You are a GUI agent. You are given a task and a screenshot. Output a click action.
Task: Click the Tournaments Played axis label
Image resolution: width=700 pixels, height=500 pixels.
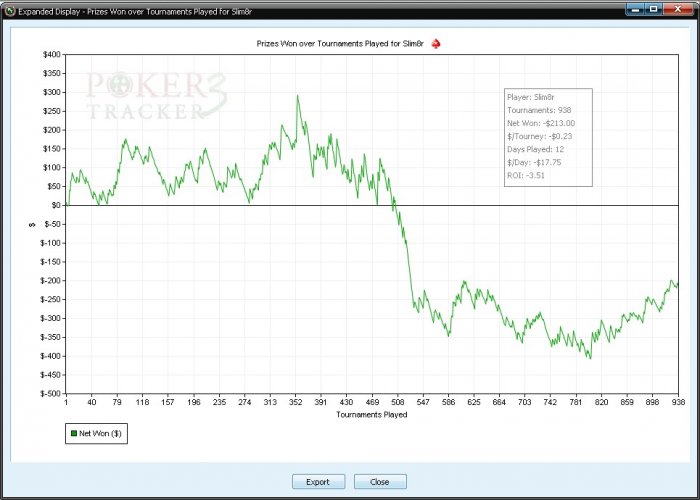click(371, 414)
